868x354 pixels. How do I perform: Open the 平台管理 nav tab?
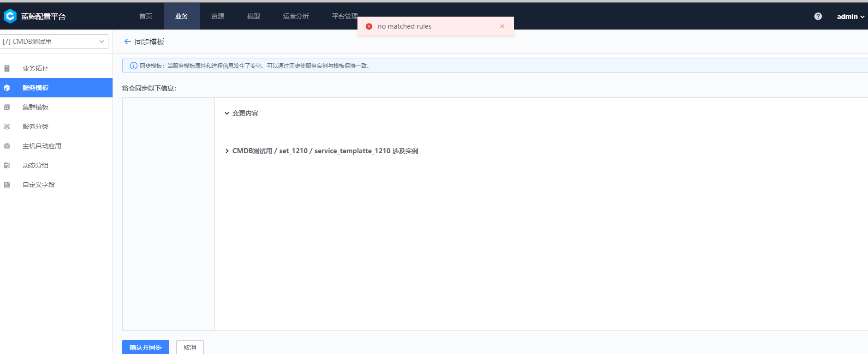(x=345, y=16)
